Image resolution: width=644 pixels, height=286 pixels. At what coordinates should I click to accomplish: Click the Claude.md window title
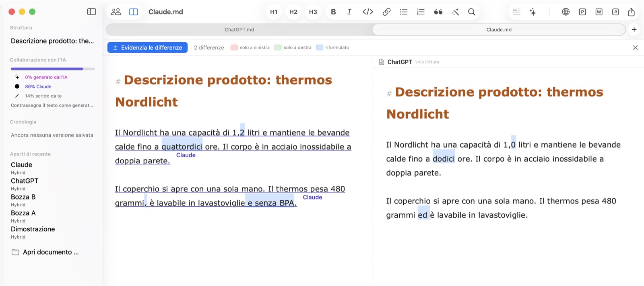(x=166, y=12)
